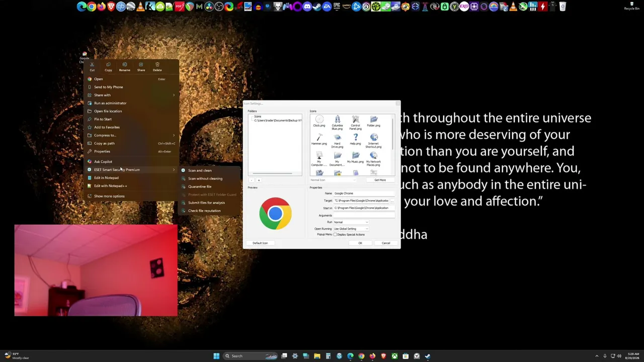644x362 pixels.
Task: Launch the EA app from the top dock
Action: tap(327, 7)
